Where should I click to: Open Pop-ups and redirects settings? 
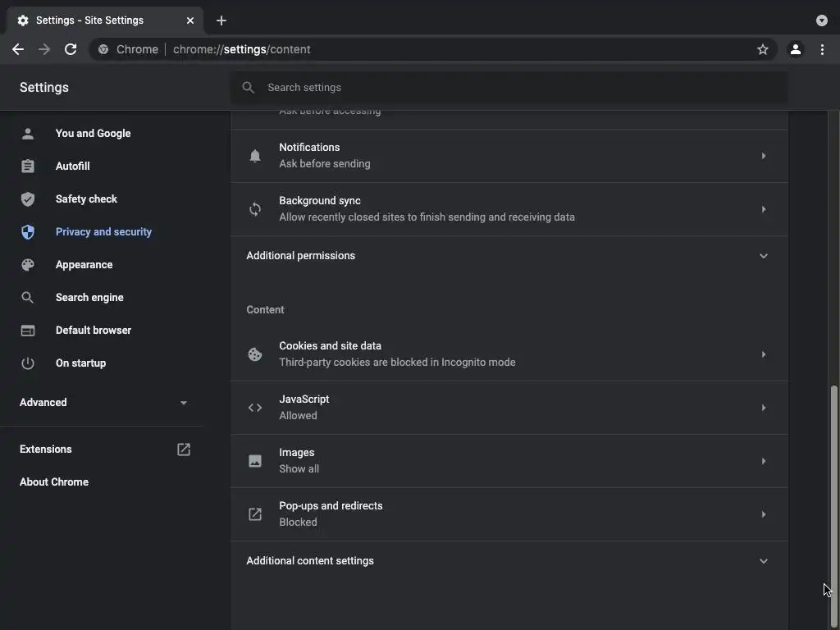coord(509,514)
